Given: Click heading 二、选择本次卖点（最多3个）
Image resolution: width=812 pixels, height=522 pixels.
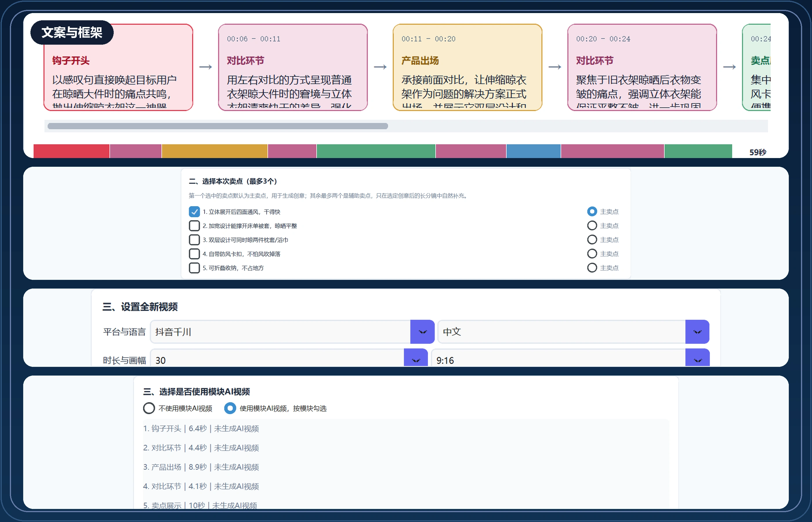Looking at the screenshot, I should (233, 181).
